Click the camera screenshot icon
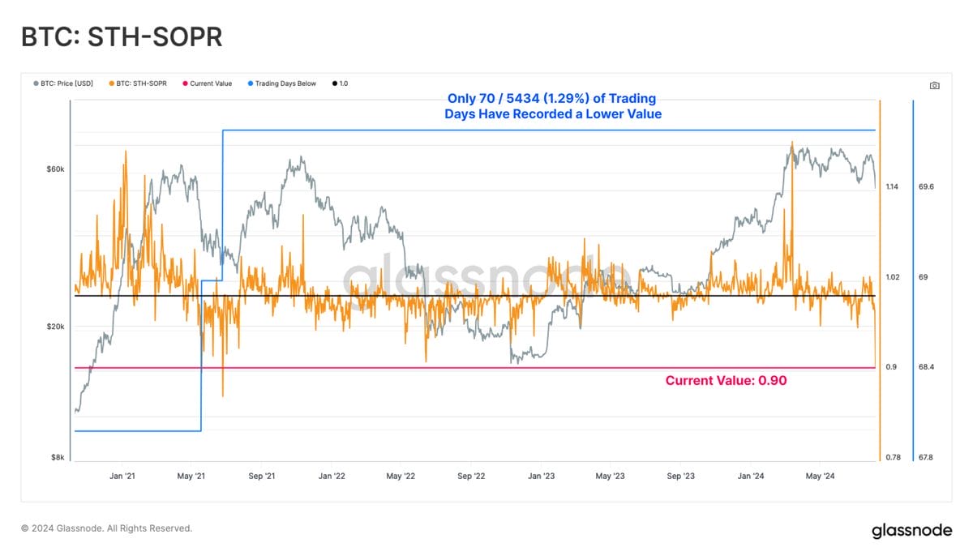Image resolution: width=973 pixels, height=560 pixels. [934, 84]
